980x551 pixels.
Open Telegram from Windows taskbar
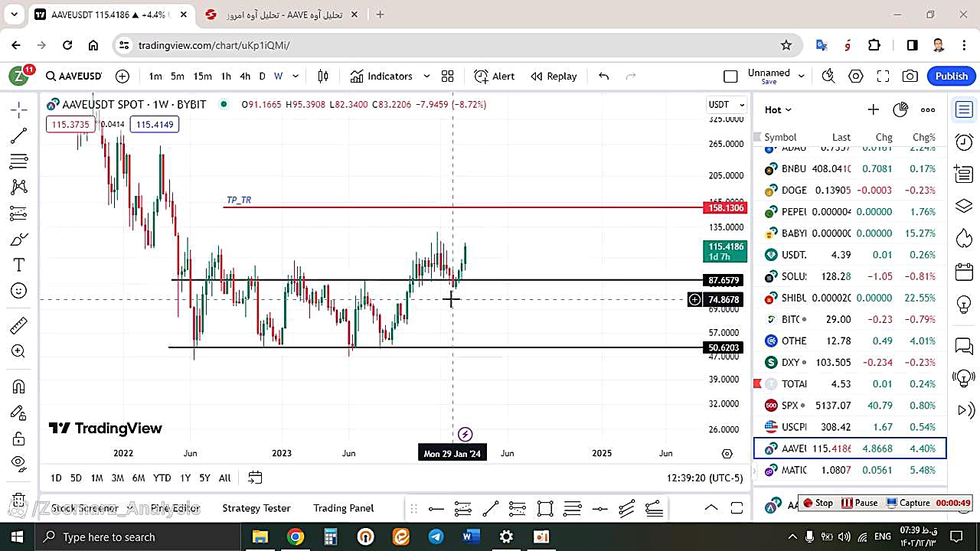point(436,536)
